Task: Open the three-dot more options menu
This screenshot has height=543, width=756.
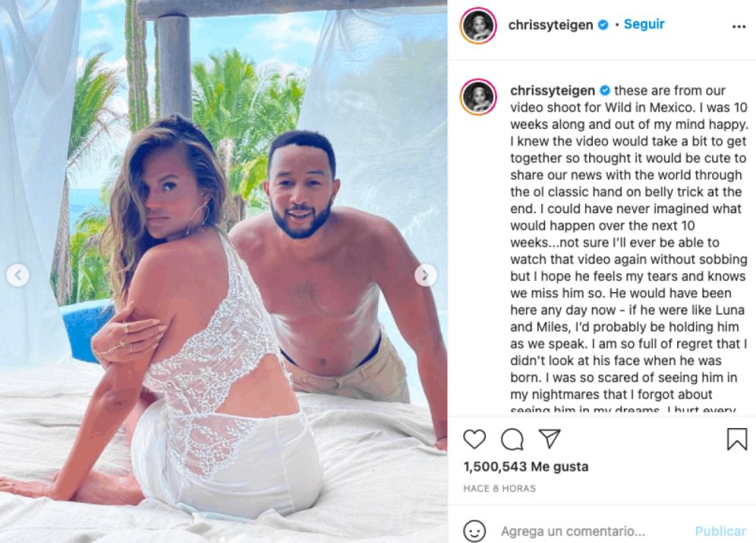Action: pos(739,27)
